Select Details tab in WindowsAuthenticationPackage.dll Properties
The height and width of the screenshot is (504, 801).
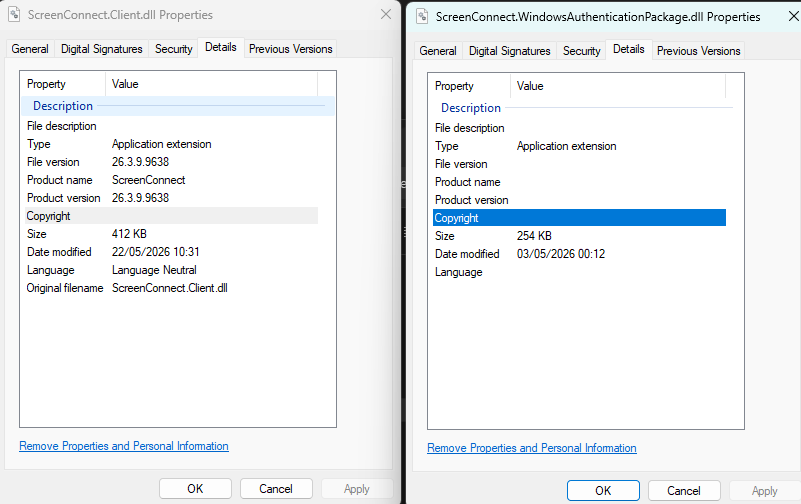point(628,50)
